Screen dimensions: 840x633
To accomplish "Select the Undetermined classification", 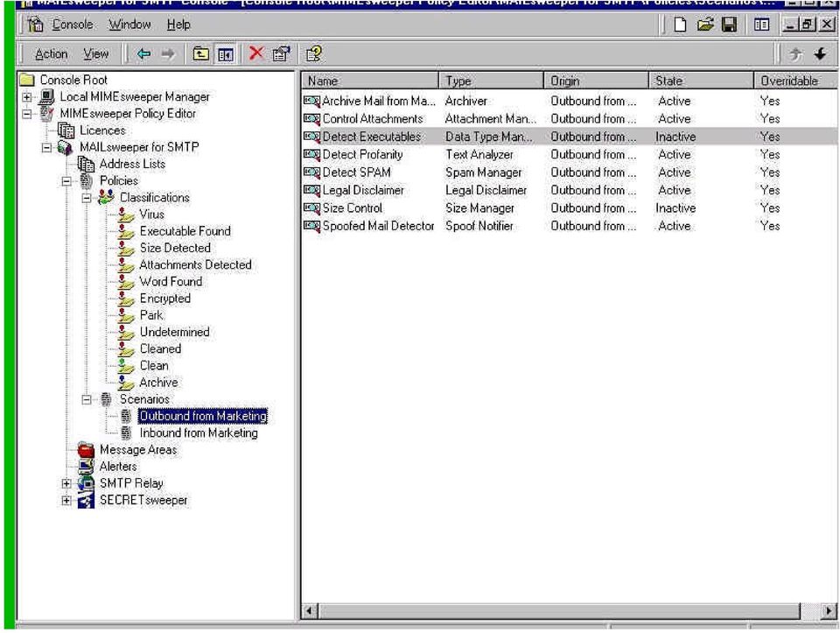I will (x=175, y=333).
